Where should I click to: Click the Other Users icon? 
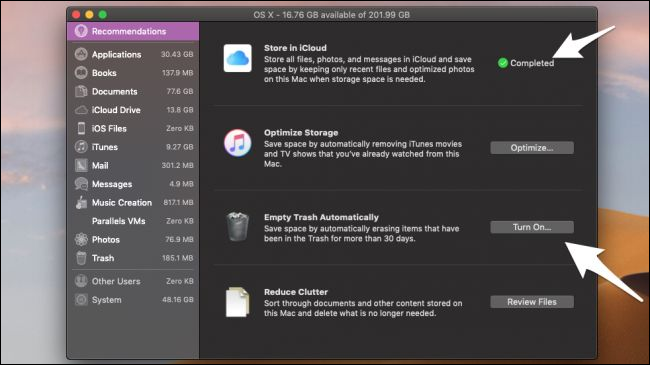click(x=81, y=281)
